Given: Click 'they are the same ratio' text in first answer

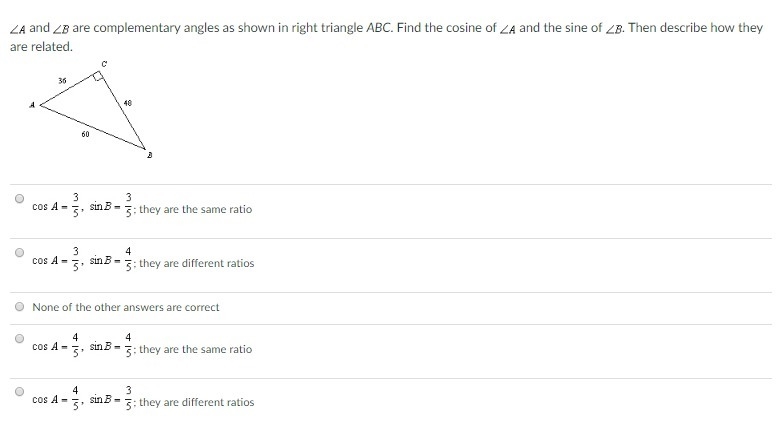Looking at the screenshot, I should coord(196,209).
